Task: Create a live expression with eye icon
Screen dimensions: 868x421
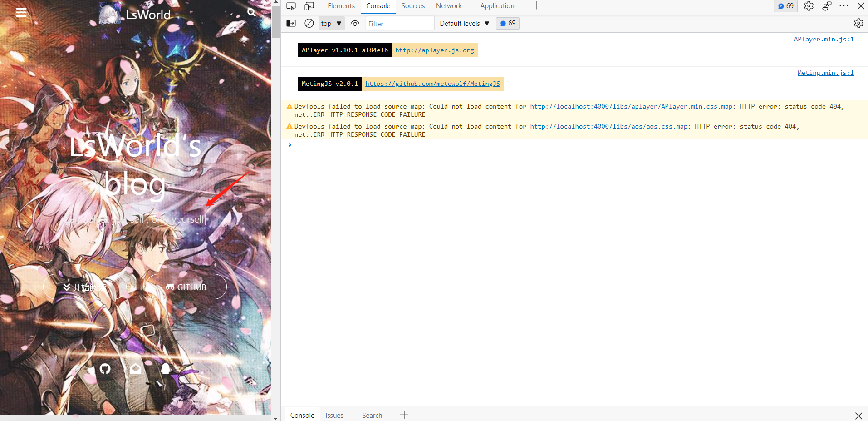Action: point(355,23)
